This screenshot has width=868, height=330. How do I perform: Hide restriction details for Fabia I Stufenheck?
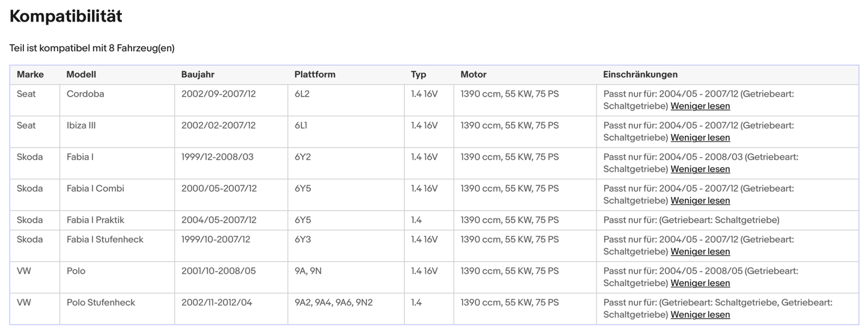point(700,251)
